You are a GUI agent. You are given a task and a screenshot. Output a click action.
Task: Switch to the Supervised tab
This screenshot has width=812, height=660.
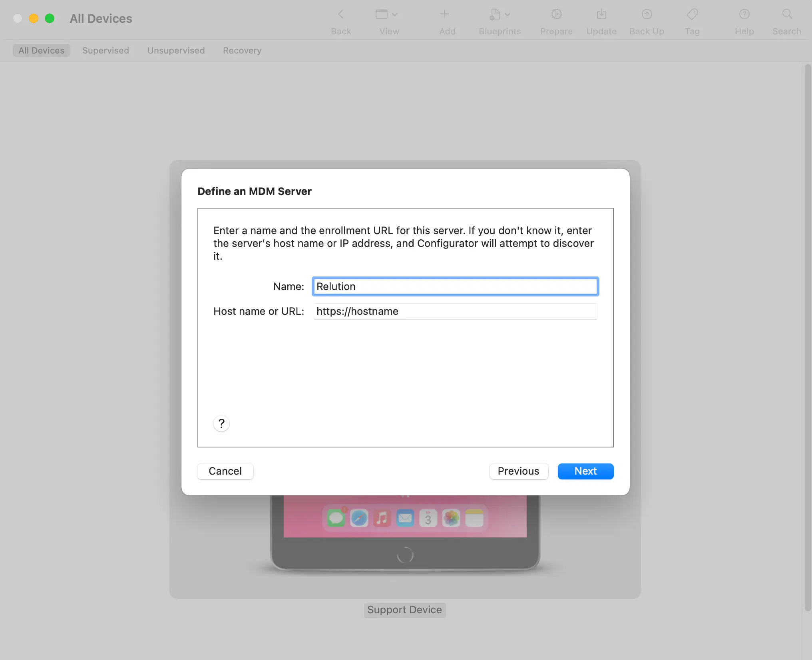pyautogui.click(x=105, y=50)
